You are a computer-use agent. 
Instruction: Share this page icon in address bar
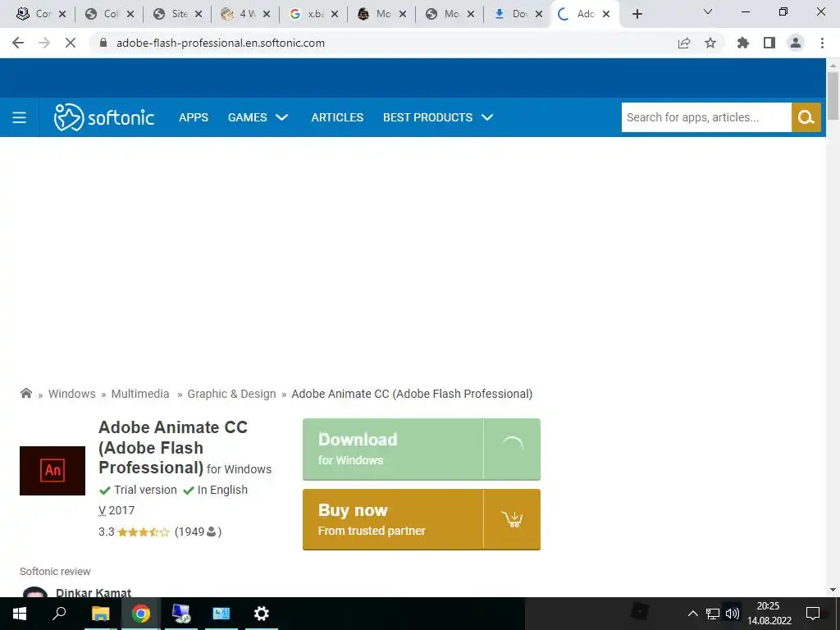coord(684,43)
